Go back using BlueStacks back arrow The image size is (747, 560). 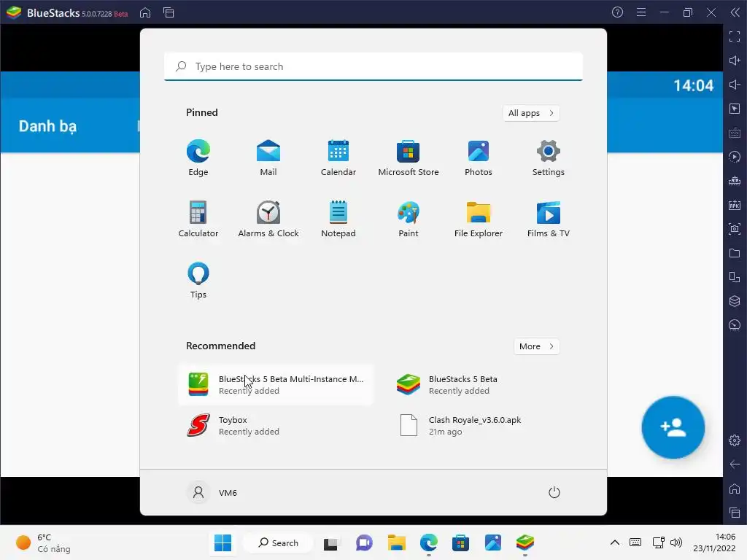(735, 464)
